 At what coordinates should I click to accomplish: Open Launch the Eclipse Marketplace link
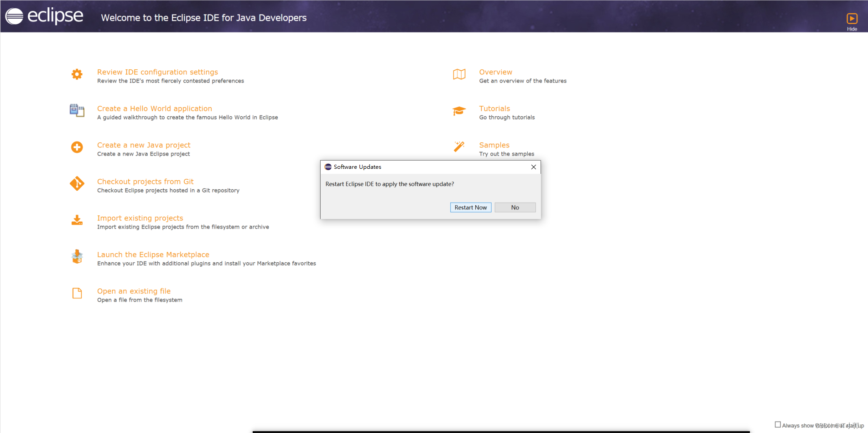point(153,255)
